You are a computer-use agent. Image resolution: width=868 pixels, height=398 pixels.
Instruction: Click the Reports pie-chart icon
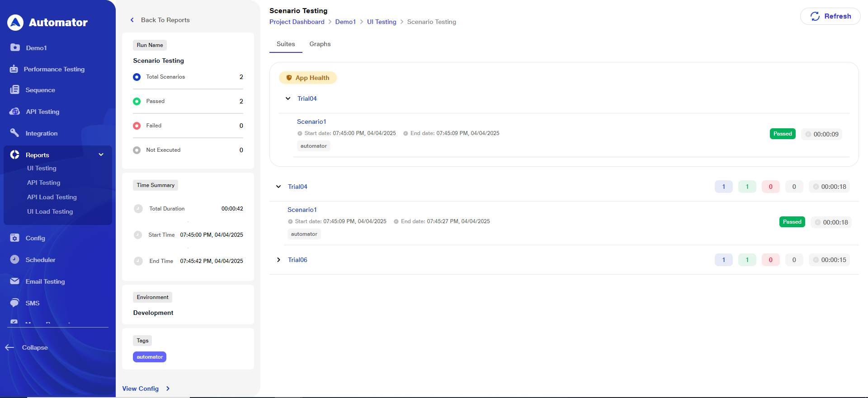coord(15,155)
